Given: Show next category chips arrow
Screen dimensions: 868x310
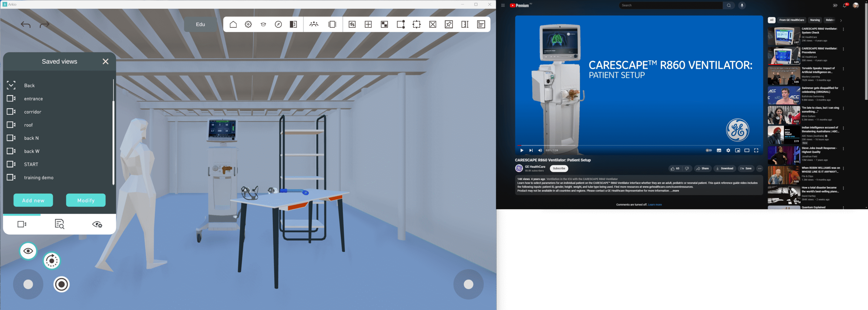Looking at the screenshot, I should coord(841,20).
